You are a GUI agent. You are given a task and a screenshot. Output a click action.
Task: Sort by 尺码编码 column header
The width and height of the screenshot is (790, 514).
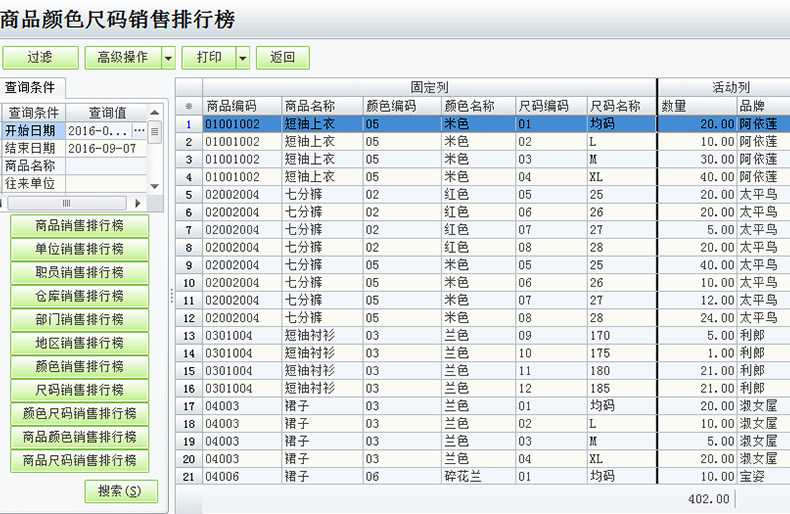point(551,106)
